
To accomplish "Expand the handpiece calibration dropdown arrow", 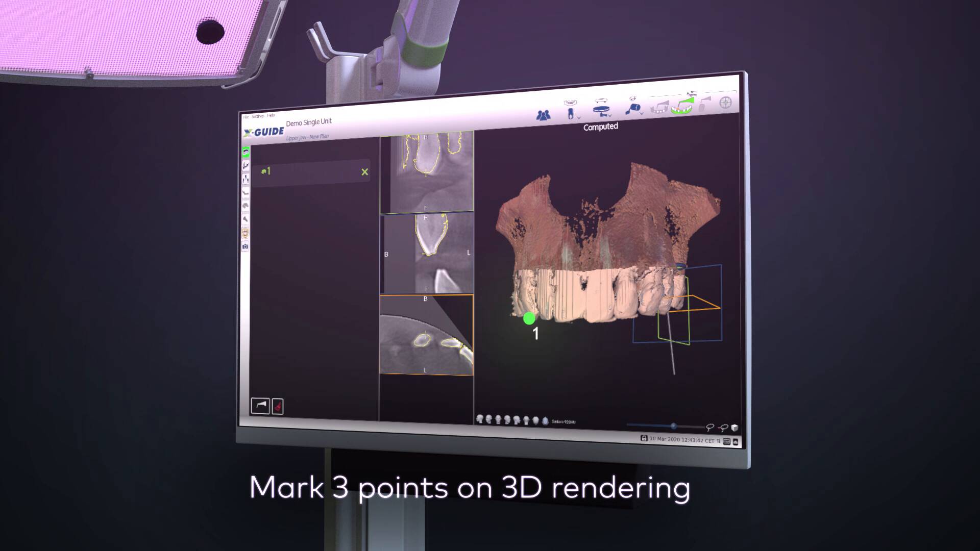I will click(642, 112).
